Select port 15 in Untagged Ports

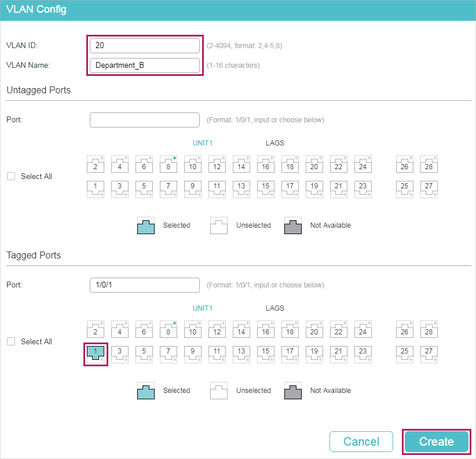tap(266, 190)
